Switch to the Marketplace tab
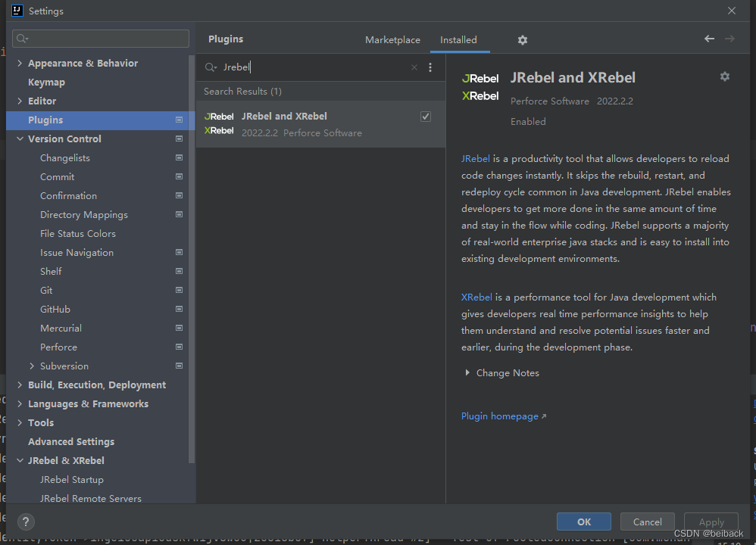756x545 pixels. click(392, 40)
